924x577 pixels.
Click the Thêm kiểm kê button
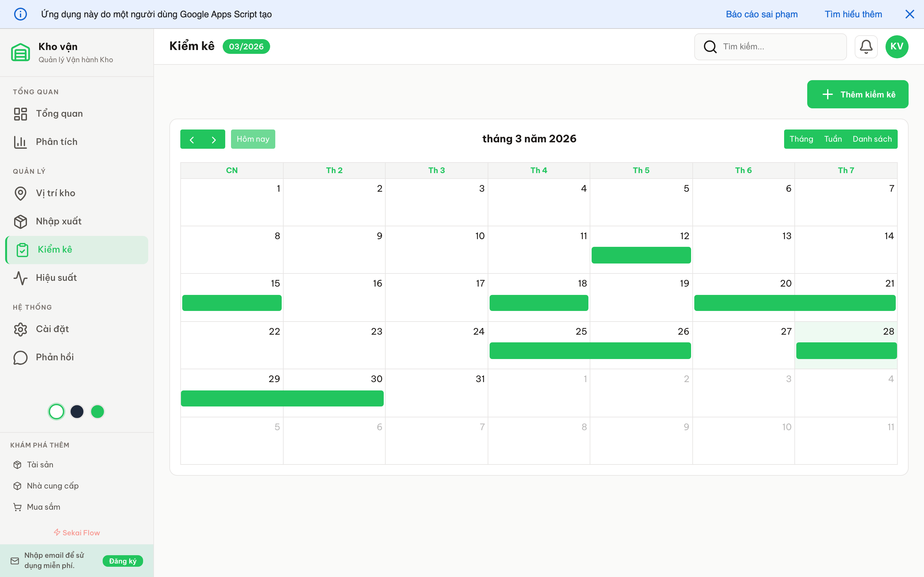858,94
